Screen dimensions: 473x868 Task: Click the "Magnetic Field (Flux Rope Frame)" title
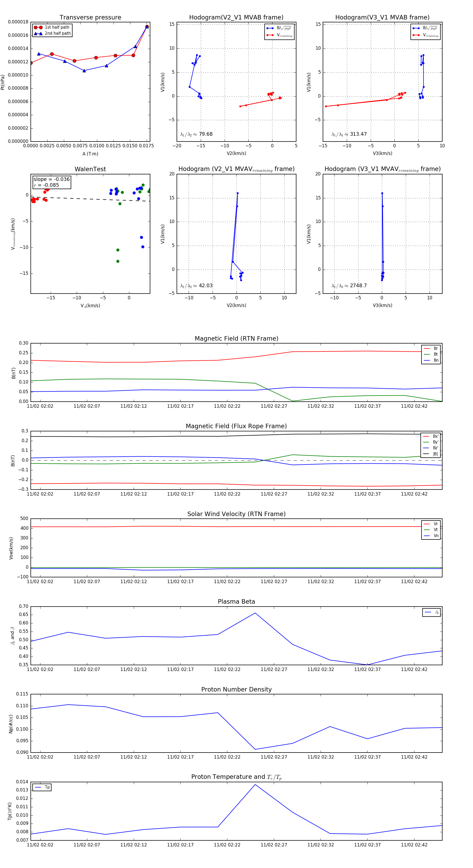click(x=236, y=426)
